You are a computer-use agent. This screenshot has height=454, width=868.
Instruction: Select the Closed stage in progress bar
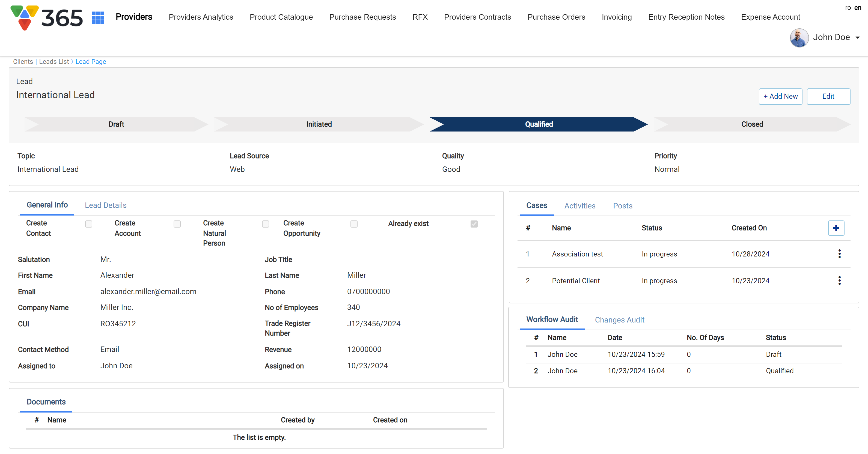tap(751, 124)
